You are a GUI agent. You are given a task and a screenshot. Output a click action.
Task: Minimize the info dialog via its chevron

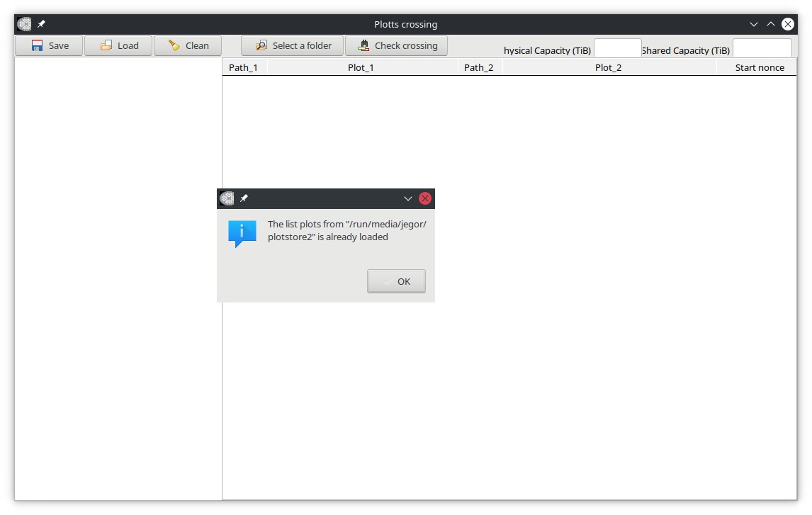[x=408, y=198]
